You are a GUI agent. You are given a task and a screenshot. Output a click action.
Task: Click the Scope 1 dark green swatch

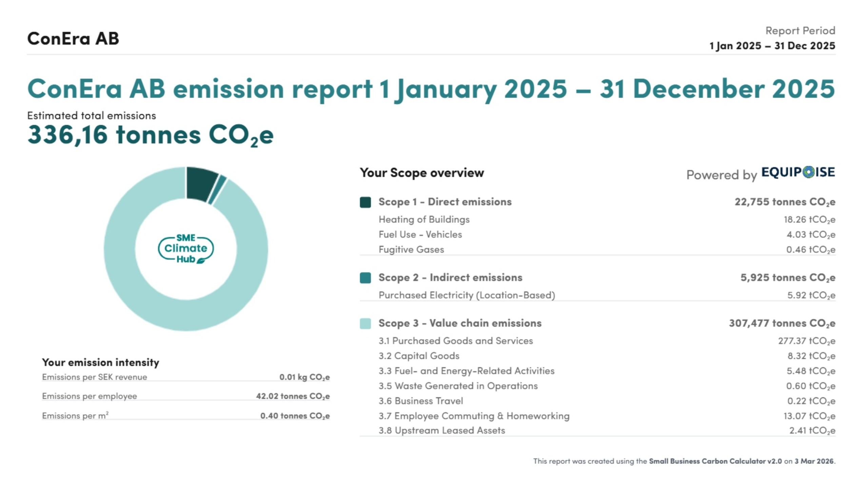[365, 202]
